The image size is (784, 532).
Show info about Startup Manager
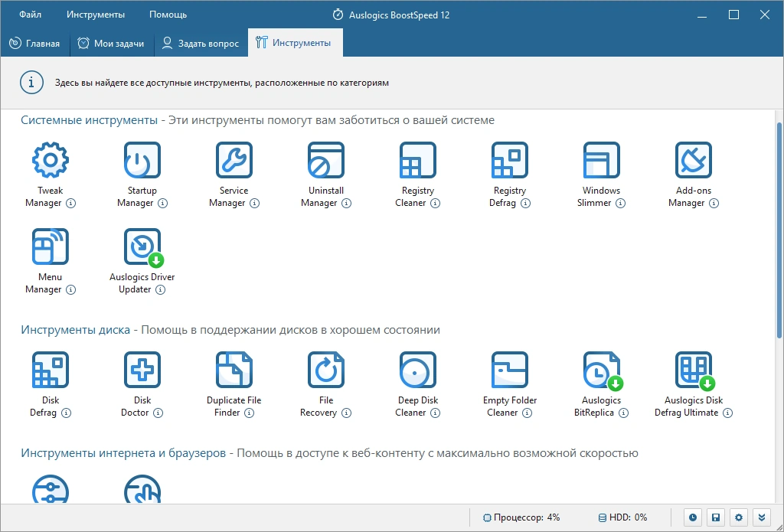coord(163,203)
